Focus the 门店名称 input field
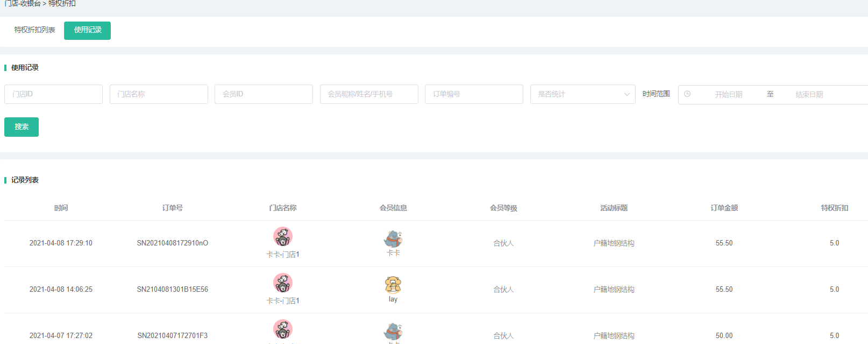 [159, 94]
